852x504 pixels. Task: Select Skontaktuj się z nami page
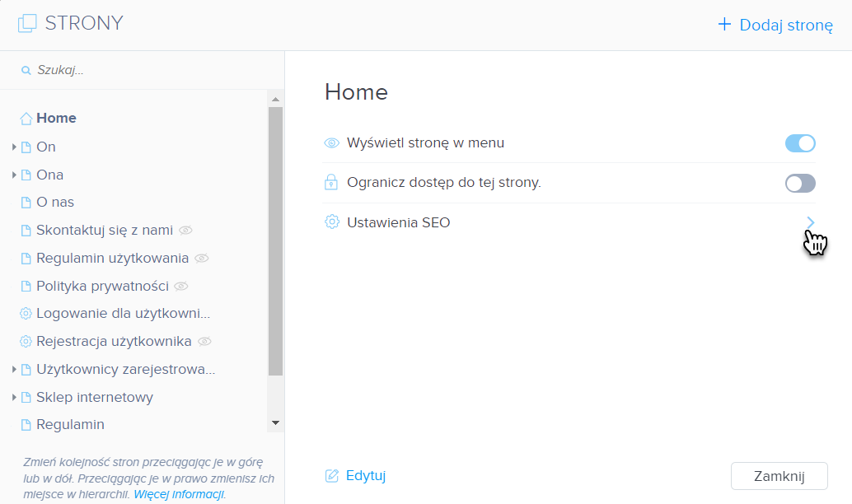[x=105, y=231]
